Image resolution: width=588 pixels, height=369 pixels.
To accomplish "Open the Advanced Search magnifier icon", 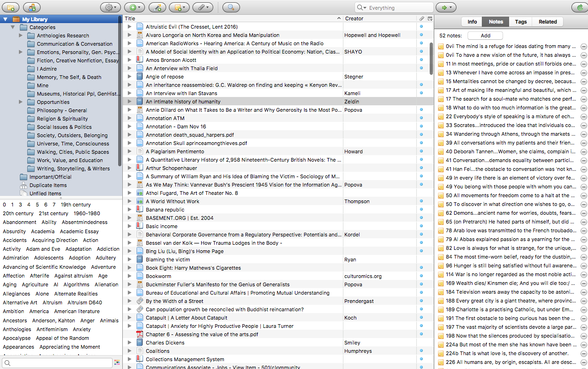I will coord(231,7).
